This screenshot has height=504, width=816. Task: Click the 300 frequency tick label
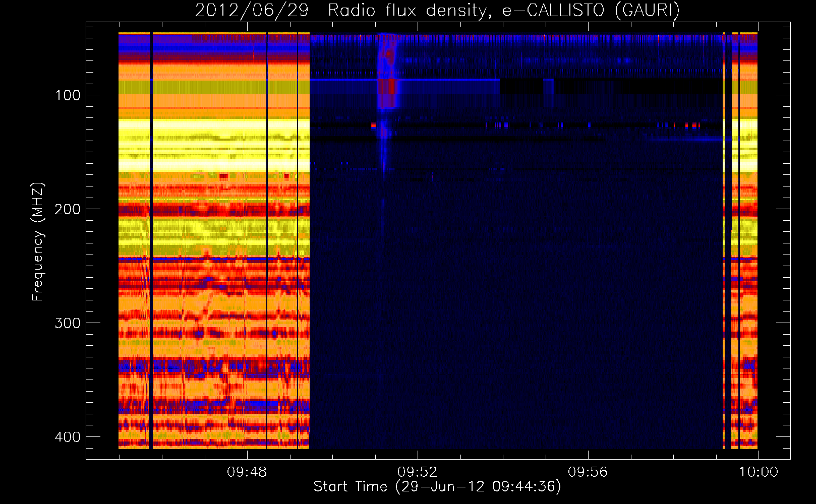[68, 323]
